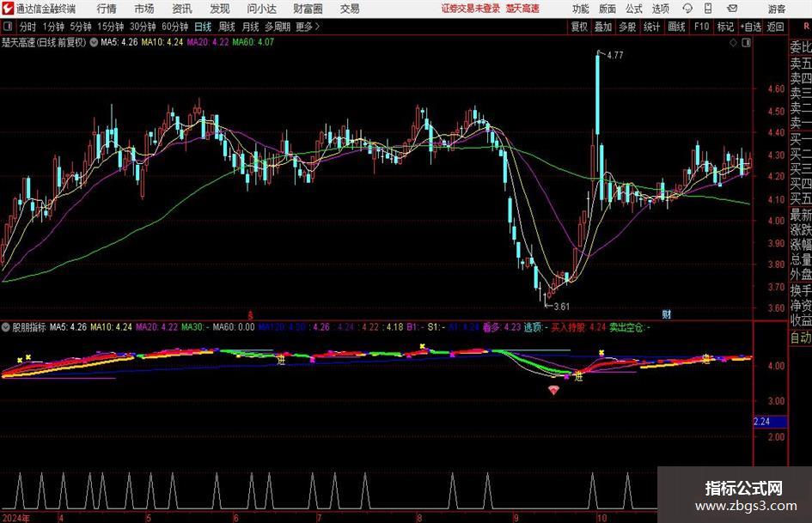This screenshot has height=523, width=812.
Task: Click the 3.61 low price label
Action: point(561,306)
